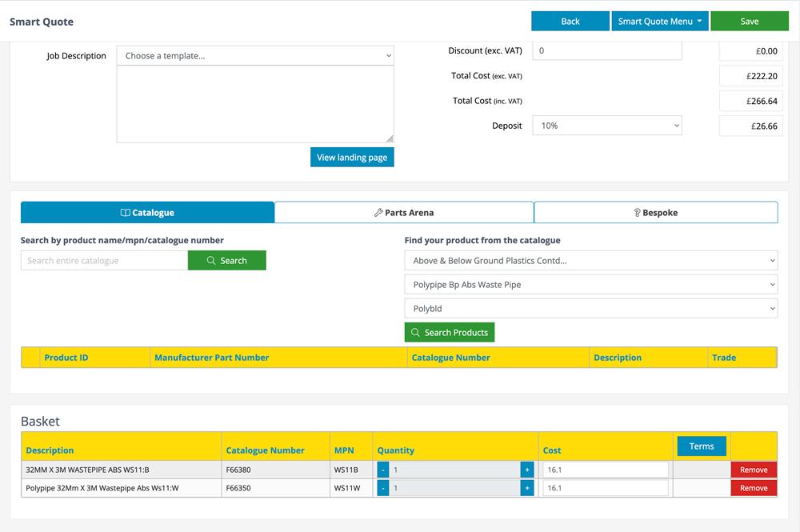Increase quantity for WS11W wastepipe
Viewport: 800px width, 532px height.
tap(526, 488)
